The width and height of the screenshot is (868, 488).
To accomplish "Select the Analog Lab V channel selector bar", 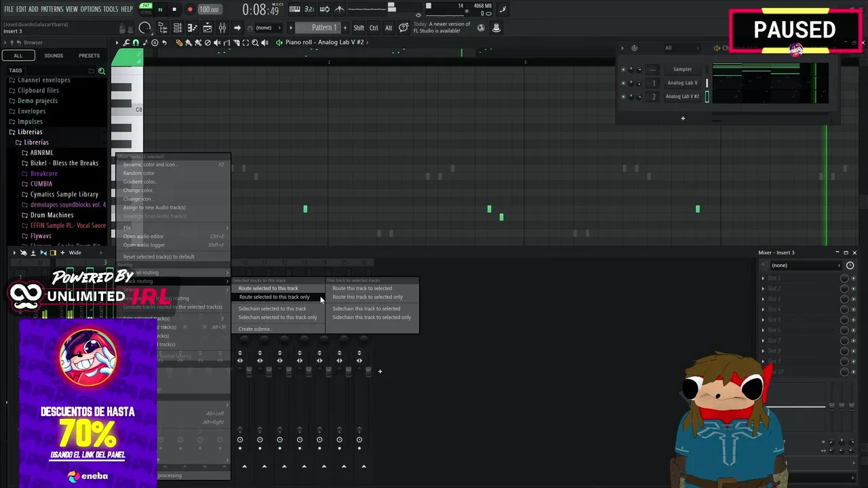I will pyautogui.click(x=707, y=83).
